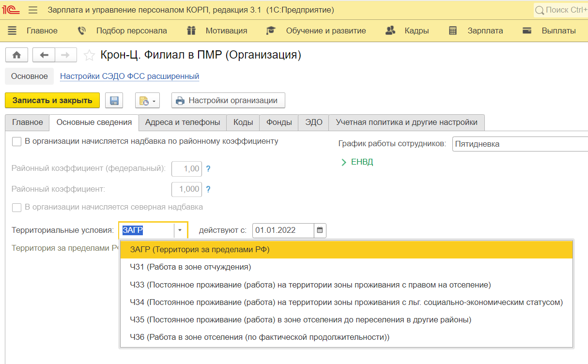
Task: Navigate forward with right arrow
Action: click(x=66, y=55)
